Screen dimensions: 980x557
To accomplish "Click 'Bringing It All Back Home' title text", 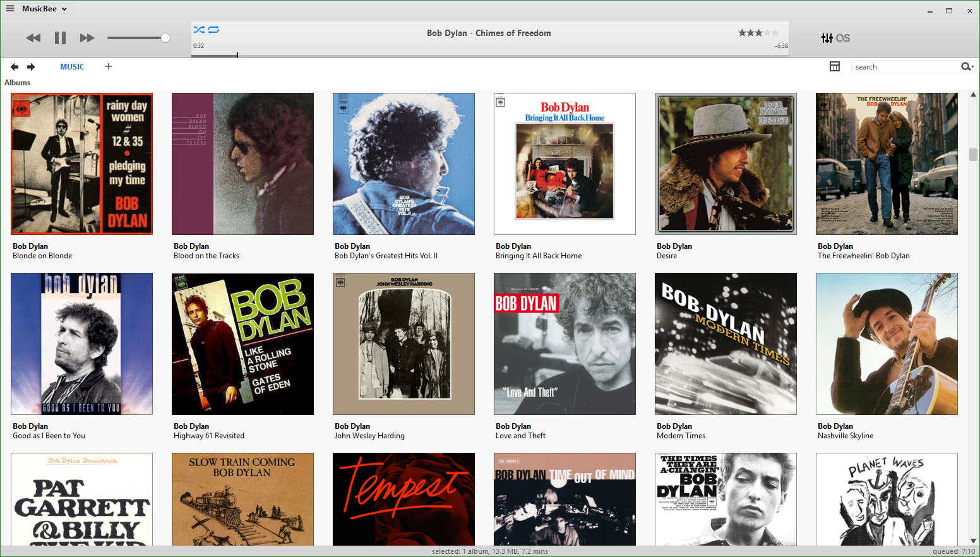I will point(539,256).
